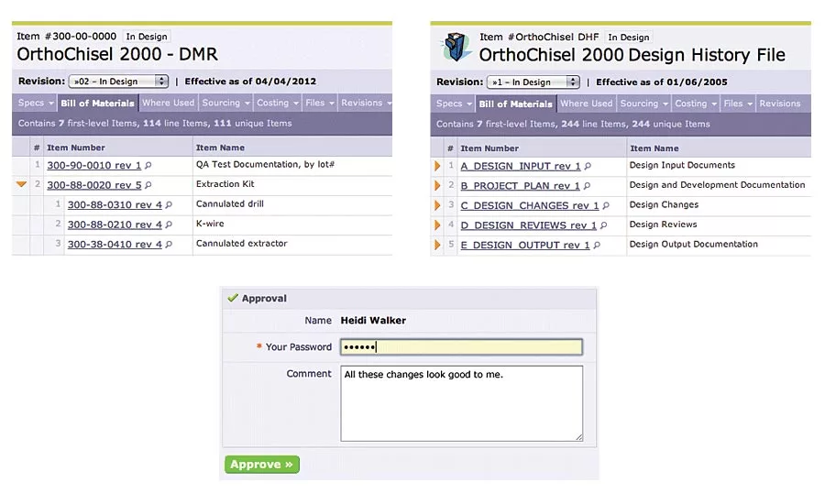This screenshot has height=504, width=825.
Task: Click the green checkmark in Approval header
Action: point(233,298)
